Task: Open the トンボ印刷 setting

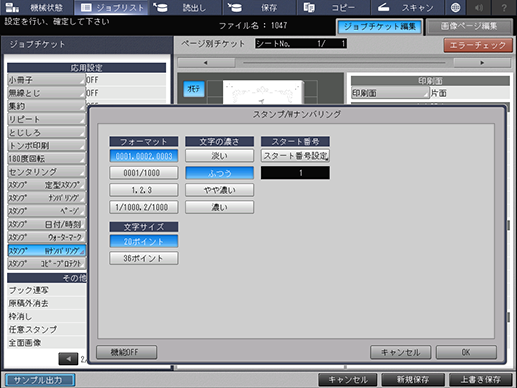Action: click(x=46, y=146)
